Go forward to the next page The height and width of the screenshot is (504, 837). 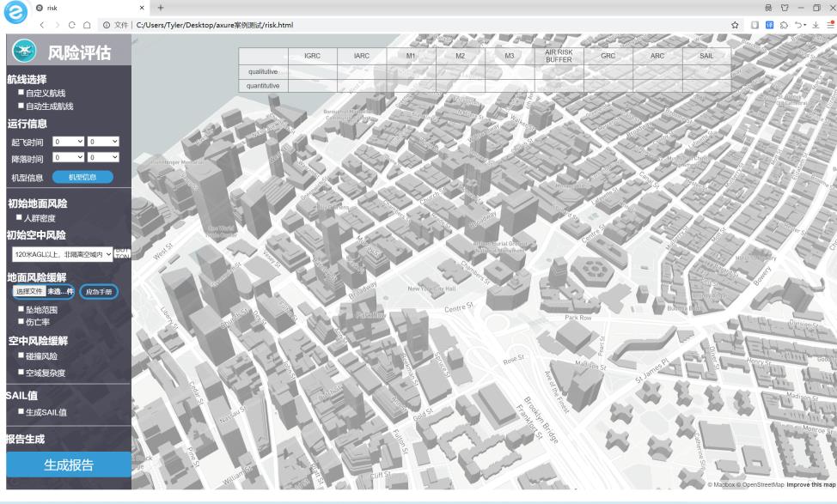57,25
